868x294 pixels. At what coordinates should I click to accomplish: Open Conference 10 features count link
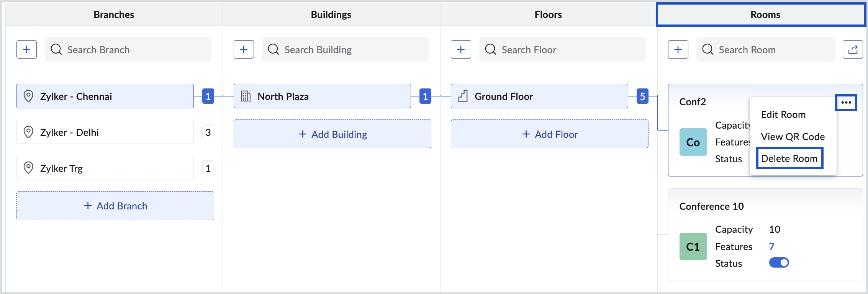pyautogui.click(x=771, y=247)
